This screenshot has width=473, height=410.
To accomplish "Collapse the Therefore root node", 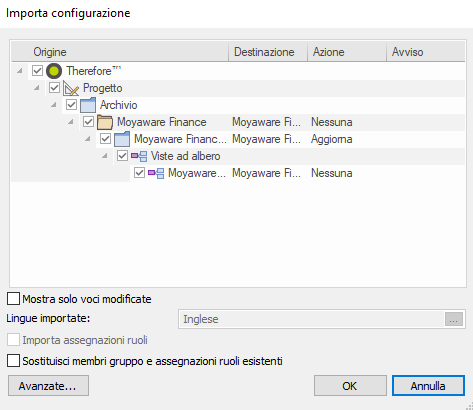I will (x=20, y=71).
